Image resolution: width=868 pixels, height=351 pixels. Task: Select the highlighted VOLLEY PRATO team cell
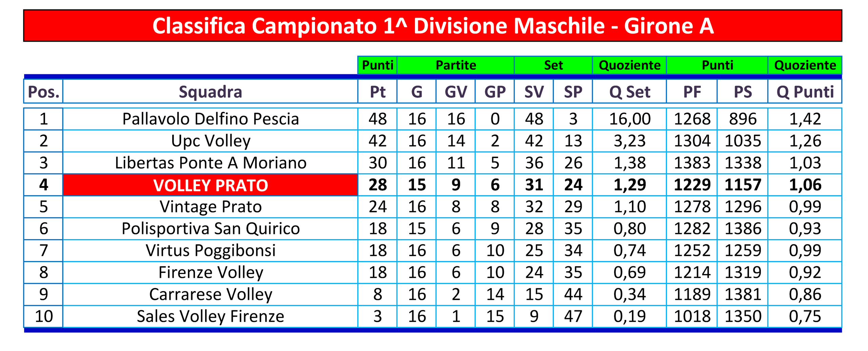[210, 185]
